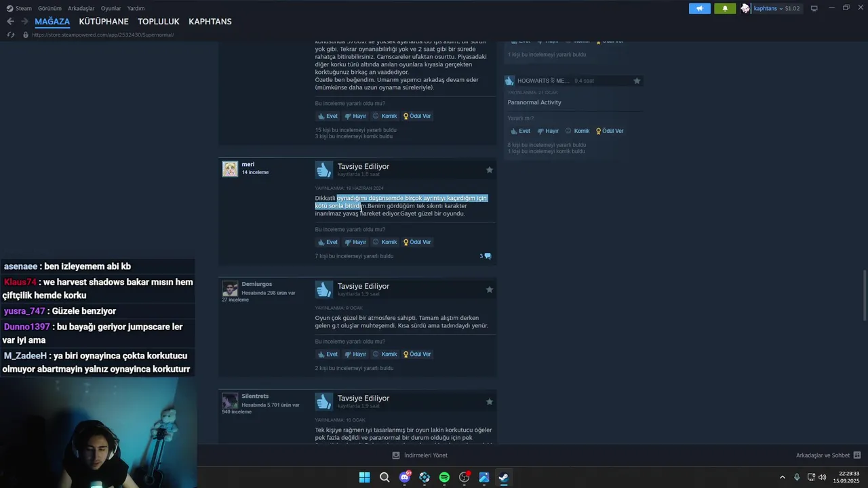Vote Hayır on Demiurgos's review
The height and width of the screenshot is (488, 868).
355,354
